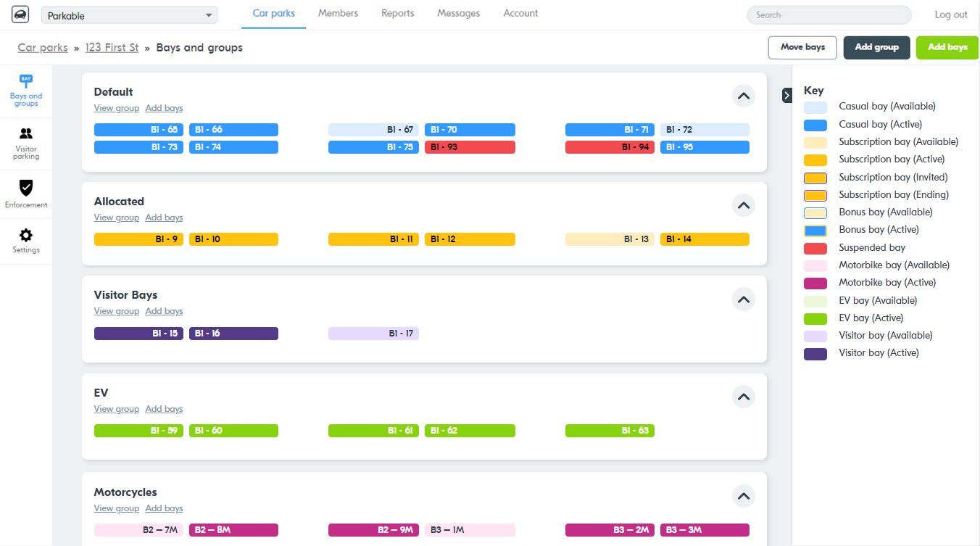Image resolution: width=980 pixels, height=546 pixels.
Task: Click the green Add bays button
Action: tap(947, 47)
